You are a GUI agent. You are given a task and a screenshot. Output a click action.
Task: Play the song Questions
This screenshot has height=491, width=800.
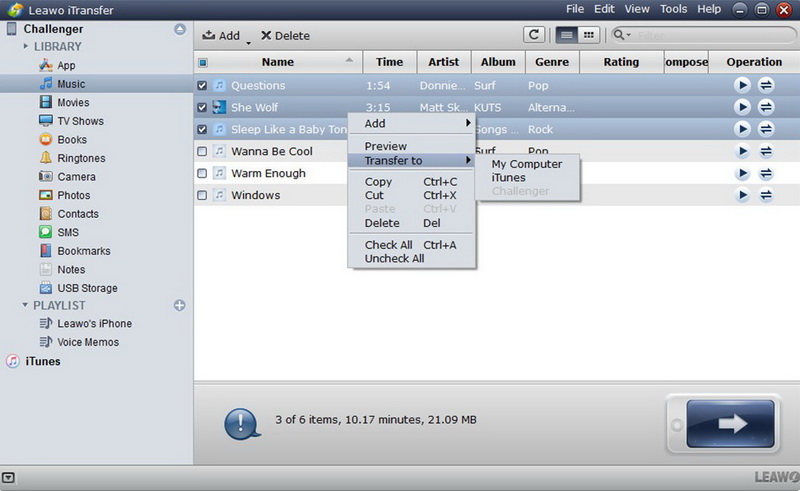point(742,86)
